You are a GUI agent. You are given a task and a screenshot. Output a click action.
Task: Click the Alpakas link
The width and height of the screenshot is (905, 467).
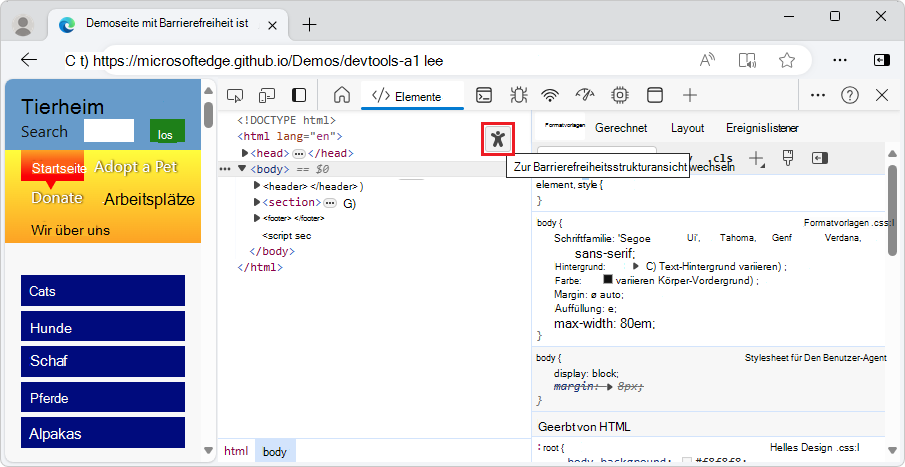point(103,432)
